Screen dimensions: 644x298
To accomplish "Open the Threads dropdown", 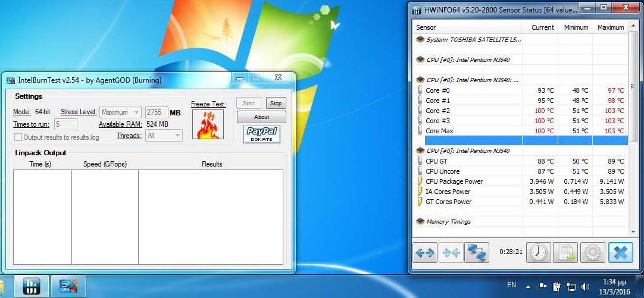I will point(164,136).
